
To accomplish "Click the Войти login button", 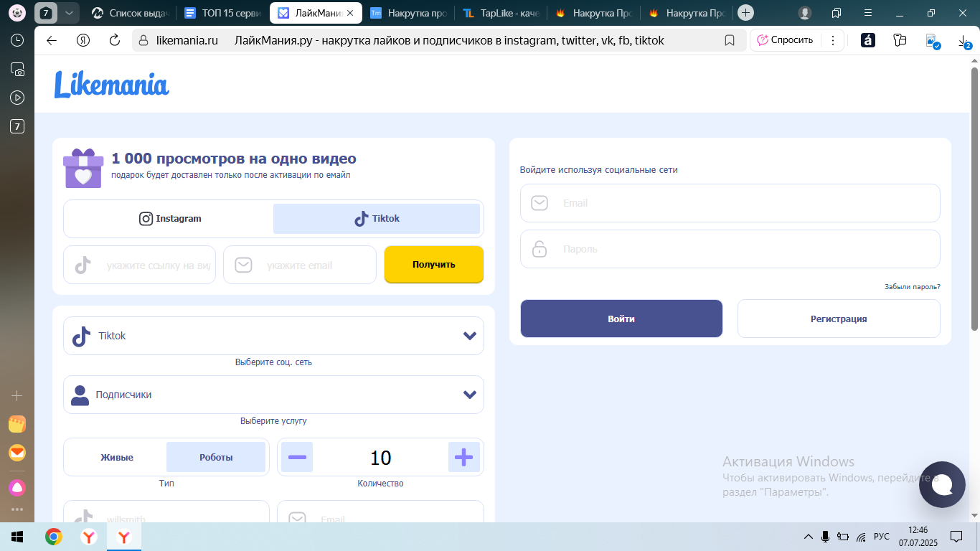I will tap(621, 319).
